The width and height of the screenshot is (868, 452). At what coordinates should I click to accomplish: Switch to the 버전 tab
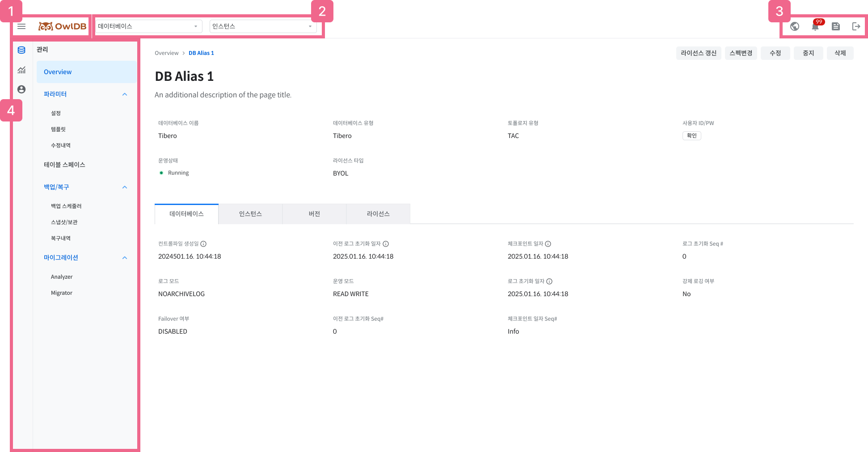[x=314, y=214]
